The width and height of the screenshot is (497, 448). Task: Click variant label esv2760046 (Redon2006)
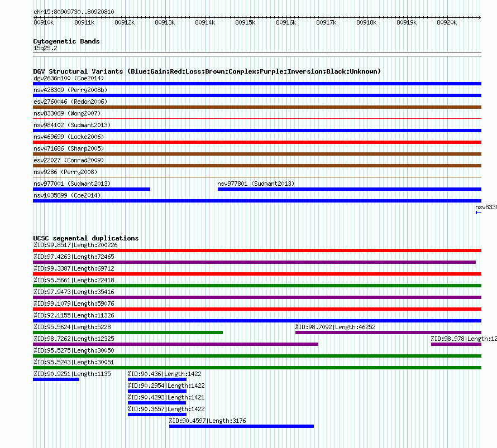70,102
